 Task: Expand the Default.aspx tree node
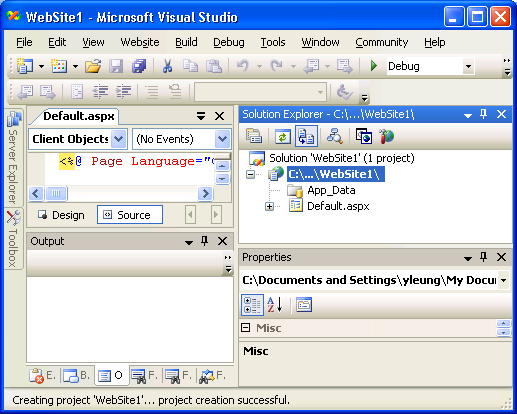tap(269, 207)
